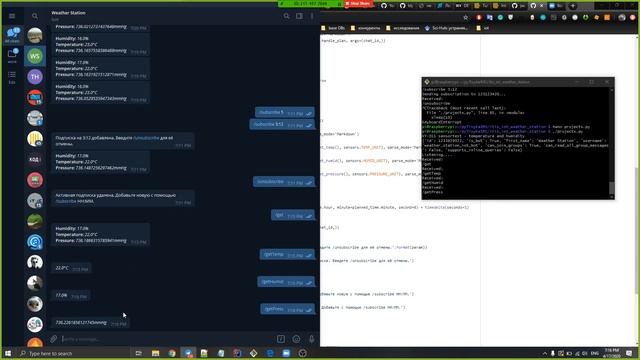Open File Explorer from taskbar
640x360 pixels.
pyautogui.click(x=156, y=353)
